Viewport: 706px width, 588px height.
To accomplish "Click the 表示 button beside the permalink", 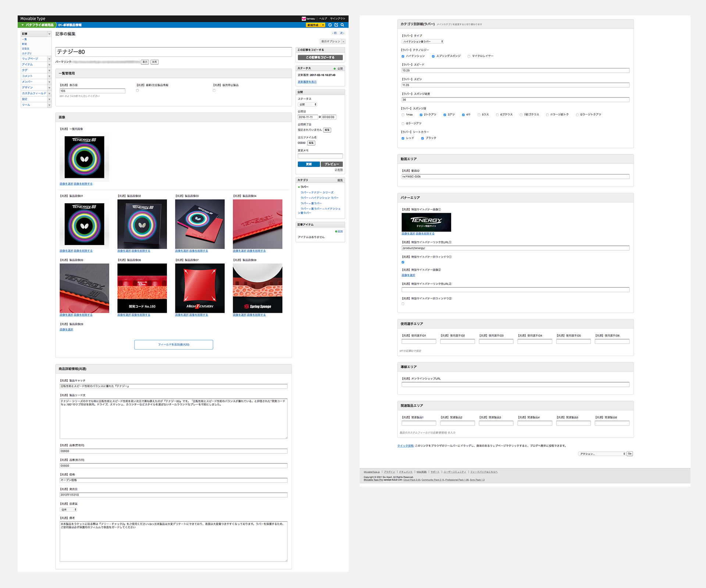I will 145,62.
